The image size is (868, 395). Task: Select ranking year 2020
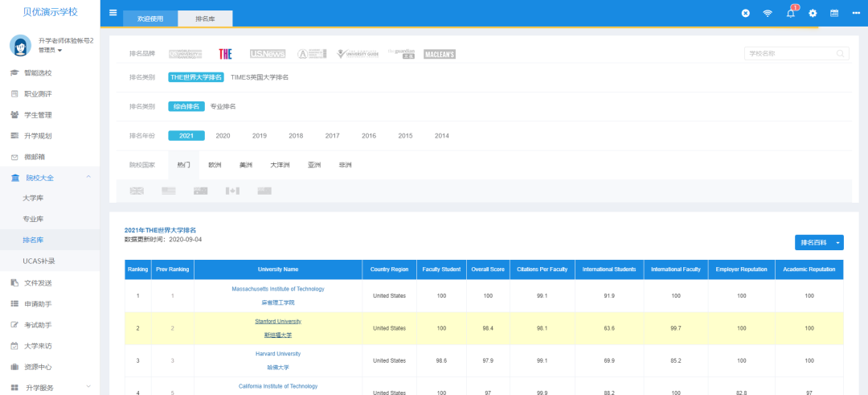point(223,136)
